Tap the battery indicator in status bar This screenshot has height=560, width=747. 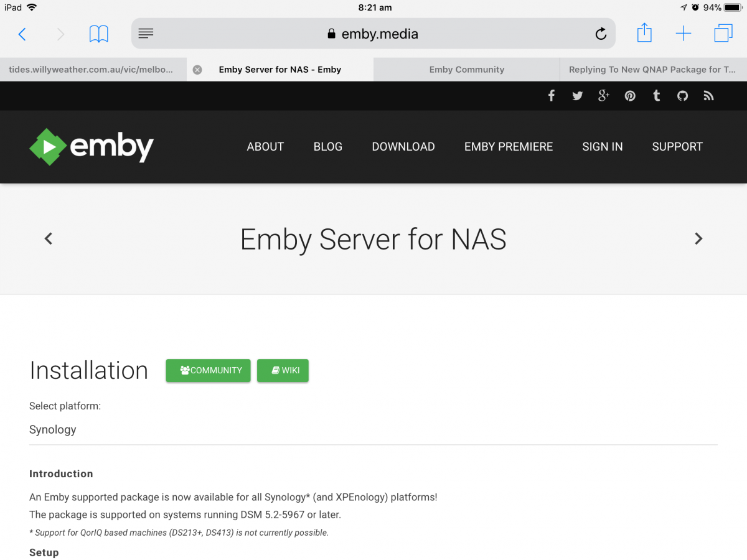point(733,7)
